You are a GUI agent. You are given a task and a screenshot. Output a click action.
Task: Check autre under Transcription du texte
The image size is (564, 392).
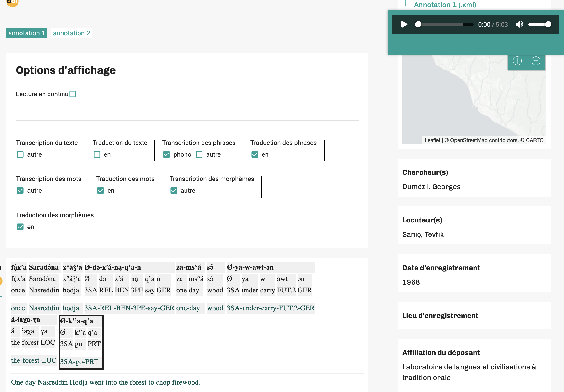[x=20, y=154]
